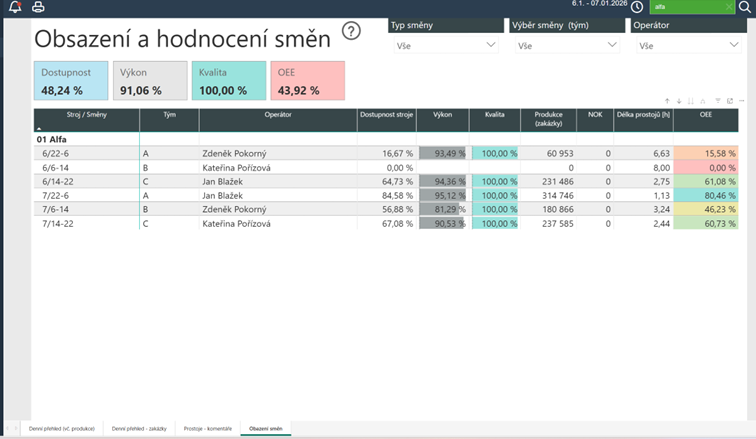Click OEE cell 80,46 %

(706, 196)
